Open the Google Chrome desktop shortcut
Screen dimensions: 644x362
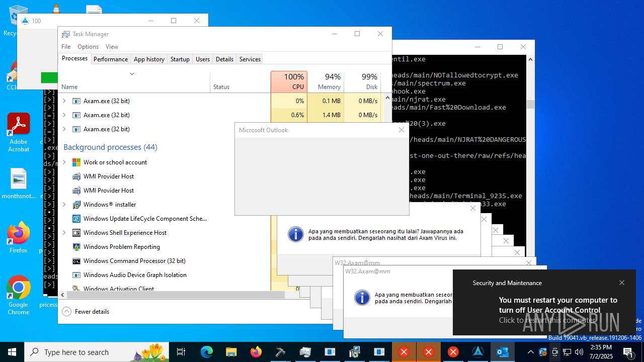click(19, 296)
